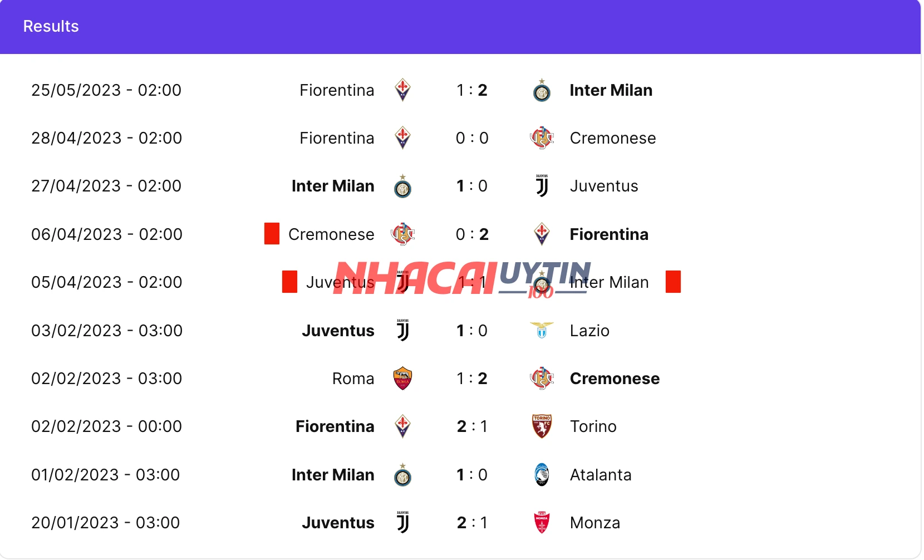This screenshot has width=924, height=560.
Task: Select the Inter Milan club badge
Action: coord(542,90)
